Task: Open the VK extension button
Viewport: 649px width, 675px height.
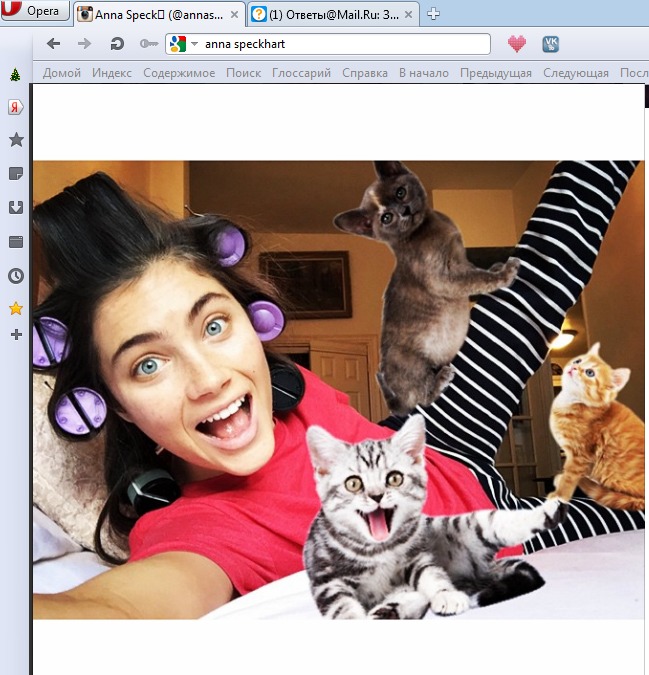Action: tap(550, 44)
